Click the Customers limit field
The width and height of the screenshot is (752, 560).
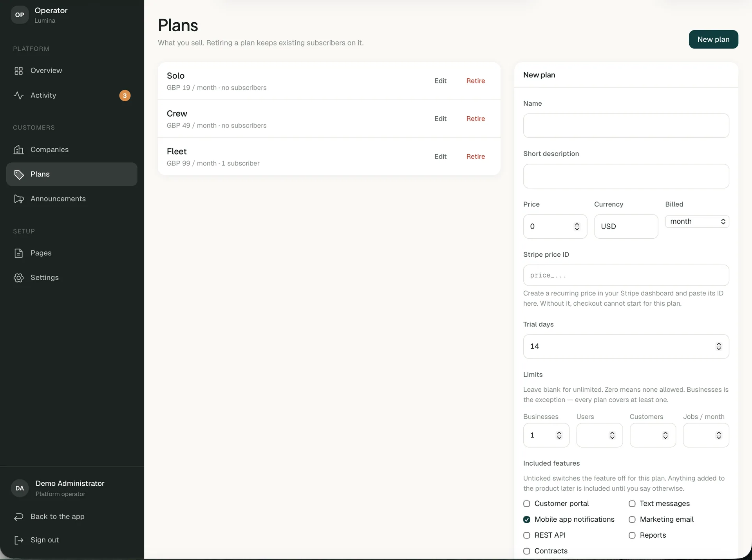(653, 435)
